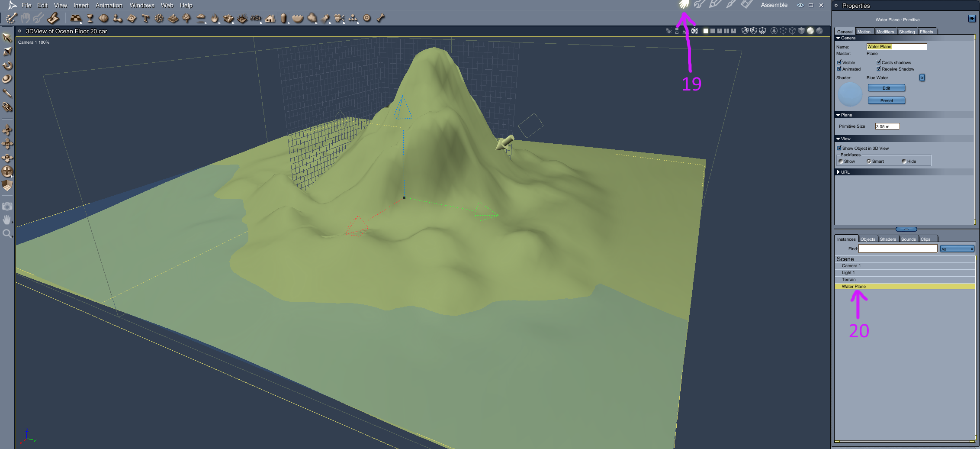Toggle the eye visibility icon near Assemble
The width and height of the screenshot is (980, 449).
[x=800, y=5]
